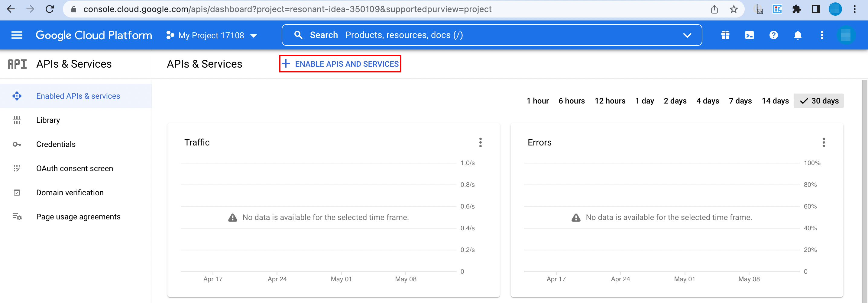Image resolution: width=868 pixels, height=303 pixels.
Task: Open Library in the sidebar
Action: (x=76, y=120)
